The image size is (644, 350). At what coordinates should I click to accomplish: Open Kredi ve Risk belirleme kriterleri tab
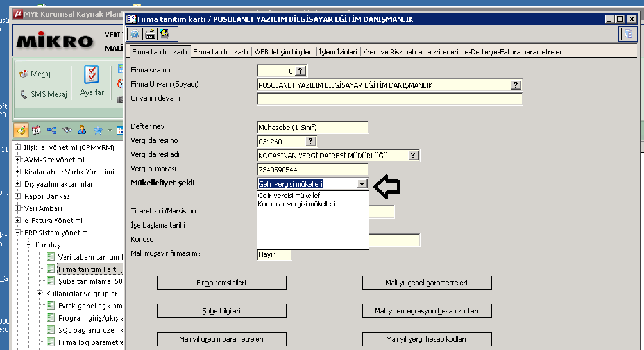coord(411,52)
